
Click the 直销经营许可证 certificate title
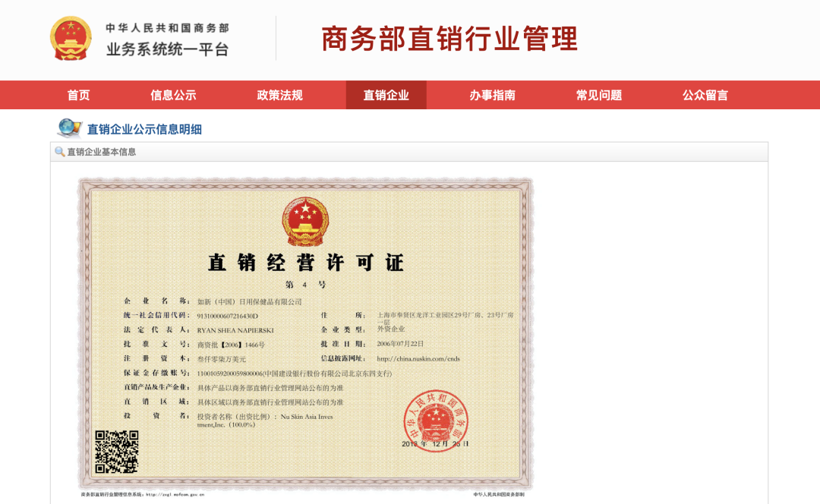coord(306,263)
